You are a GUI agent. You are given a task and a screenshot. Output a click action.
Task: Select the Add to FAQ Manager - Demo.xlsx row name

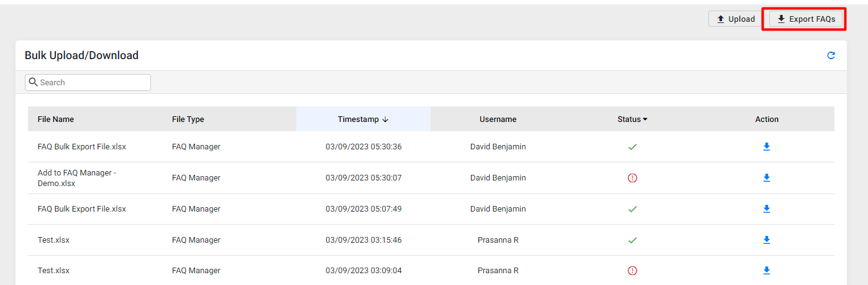pyautogui.click(x=77, y=178)
